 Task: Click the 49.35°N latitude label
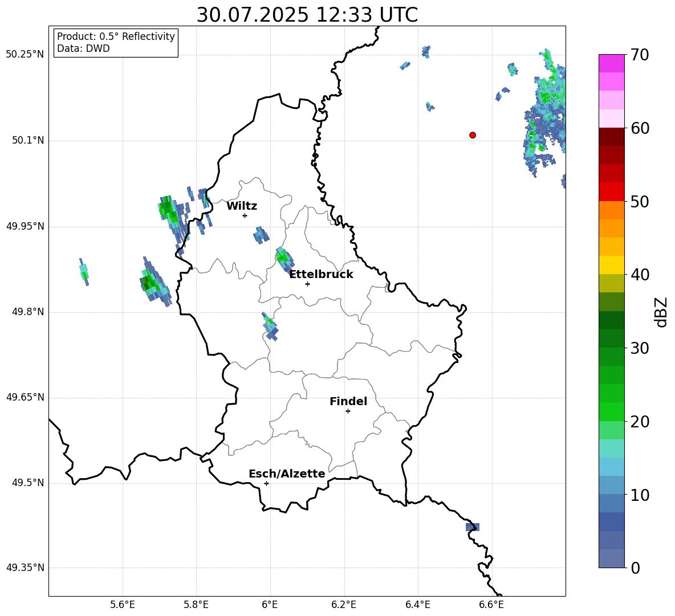tap(25, 568)
